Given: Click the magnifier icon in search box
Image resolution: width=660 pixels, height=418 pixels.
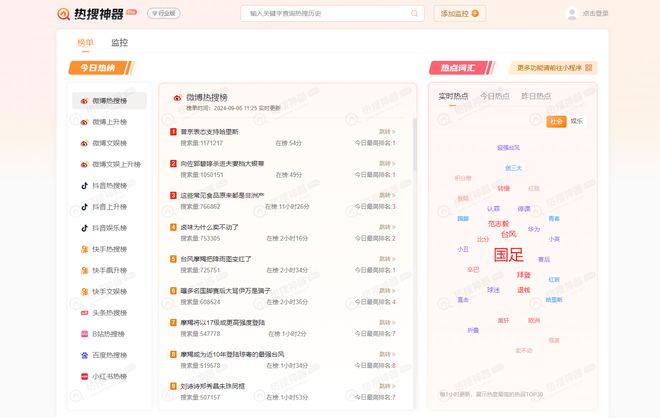Looking at the screenshot, I should pos(414,13).
